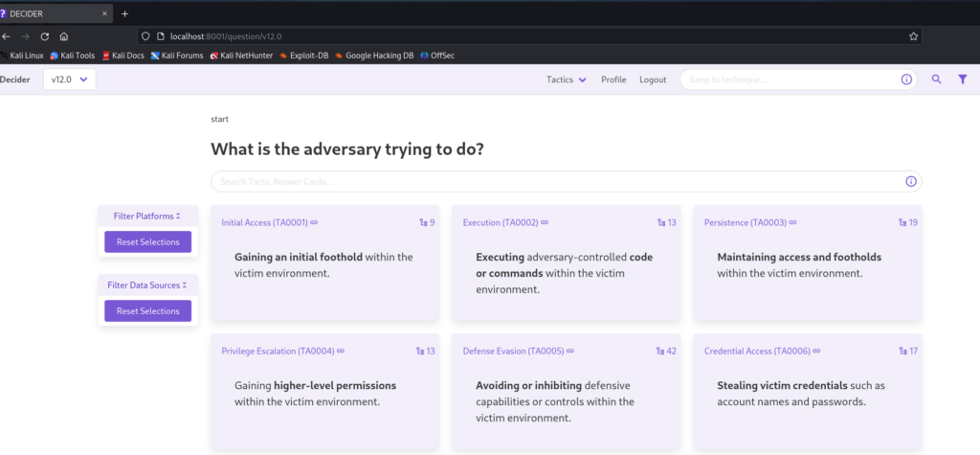980x455 pixels.
Task: Click Reset Selections under Filter Data Sources
Action: coord(147,311)
